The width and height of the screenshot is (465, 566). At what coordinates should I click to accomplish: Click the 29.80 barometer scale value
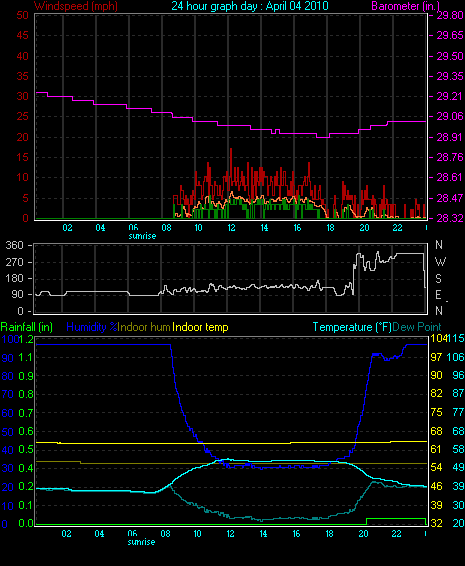(450, 15)
